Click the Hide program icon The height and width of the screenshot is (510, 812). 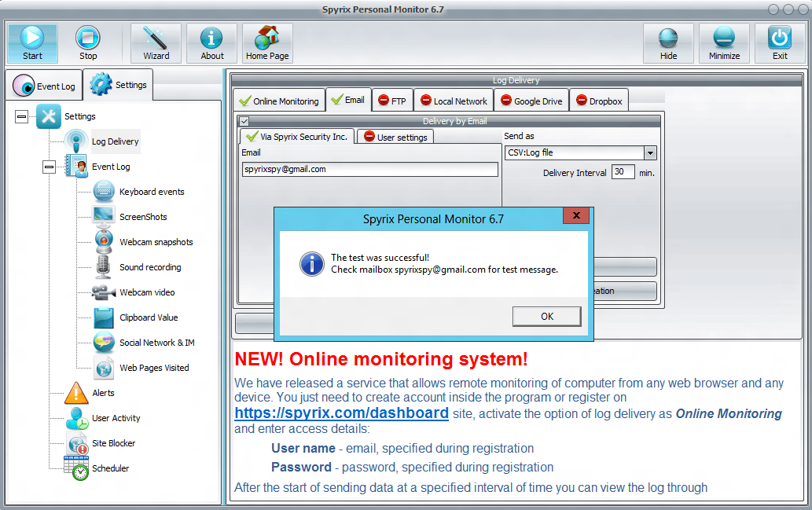[x=668, y=38]
